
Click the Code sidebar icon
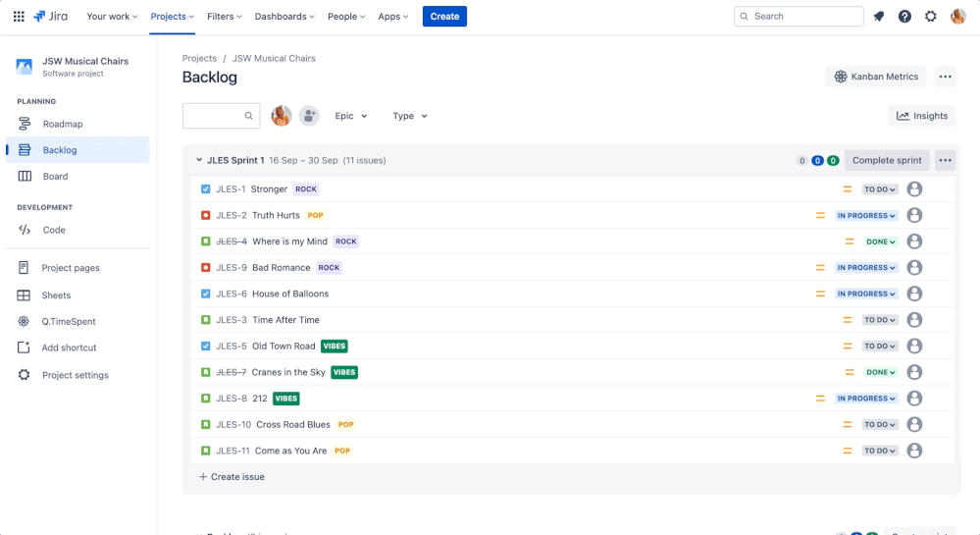[25, 230]
